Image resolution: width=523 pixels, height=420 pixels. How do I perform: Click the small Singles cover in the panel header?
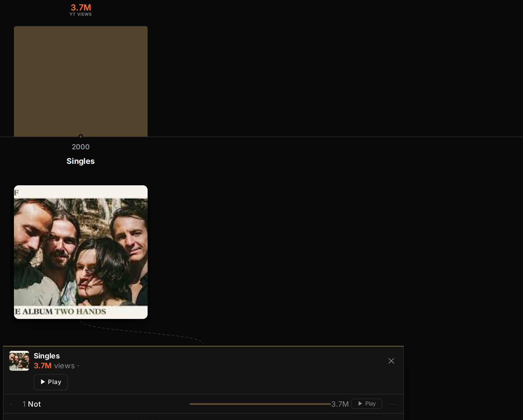point(19,361)
